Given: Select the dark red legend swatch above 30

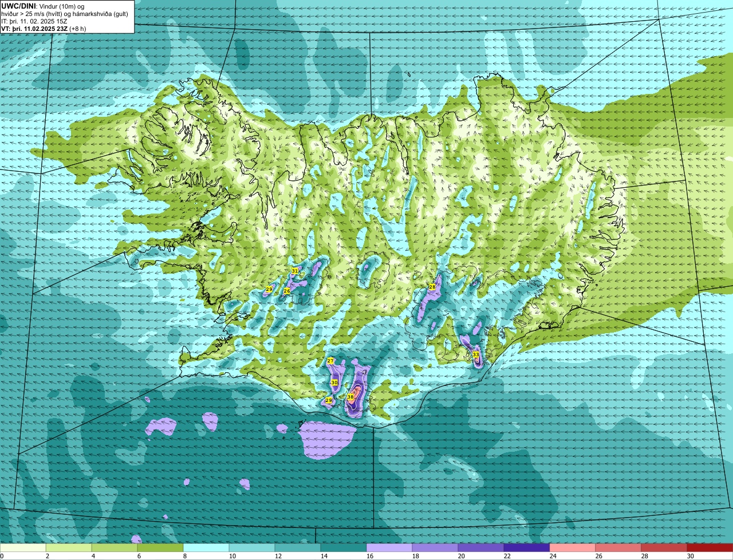Looking at the screenshot, I should [710, 547].
